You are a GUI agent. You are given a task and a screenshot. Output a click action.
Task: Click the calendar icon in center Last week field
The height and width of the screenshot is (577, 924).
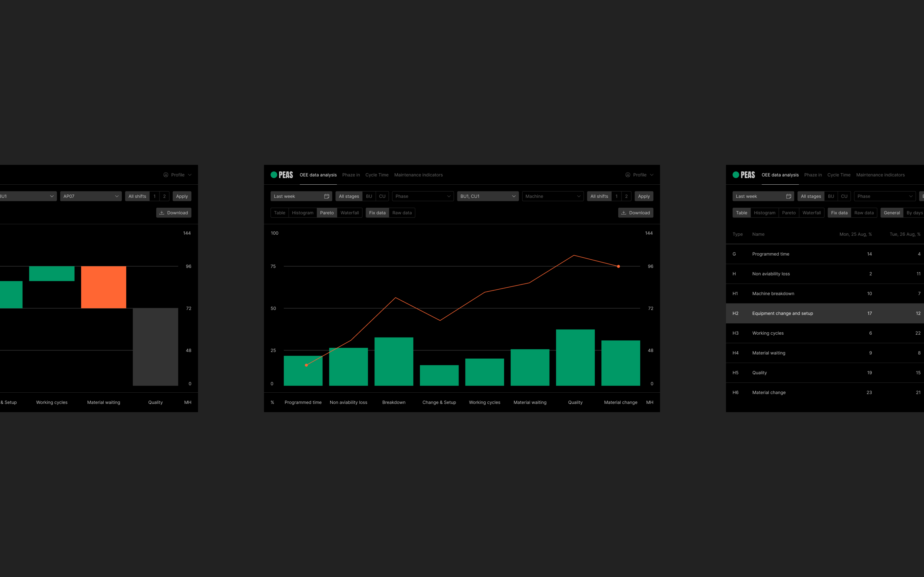coord(327,196)
